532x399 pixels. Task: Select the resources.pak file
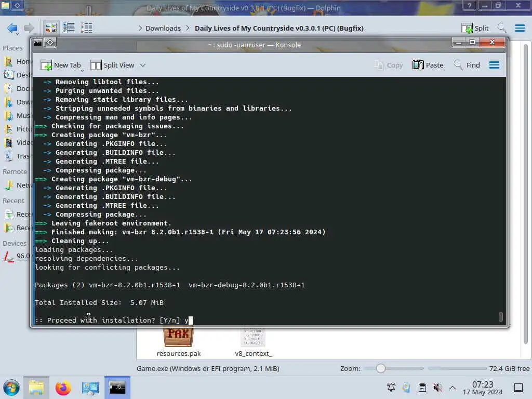[179, 343]
